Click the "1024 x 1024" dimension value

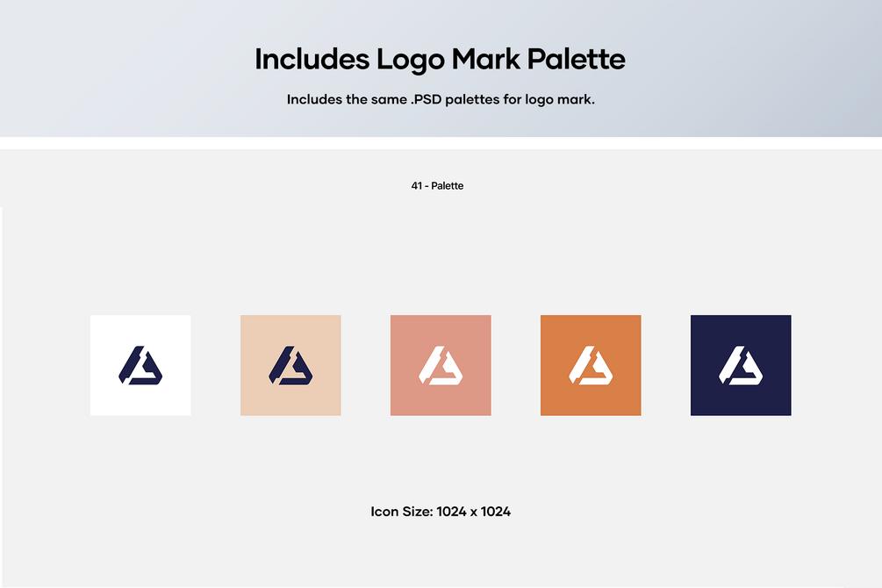click(474, 512)
